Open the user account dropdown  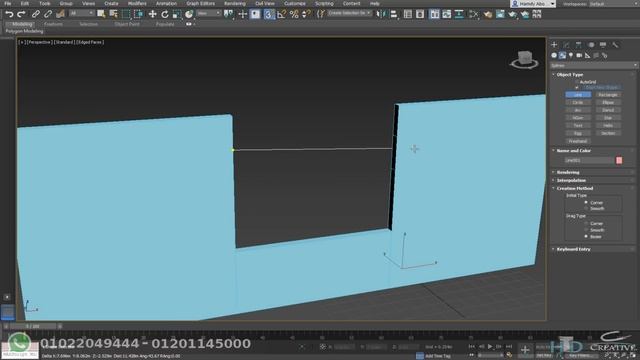pos(533,4)
